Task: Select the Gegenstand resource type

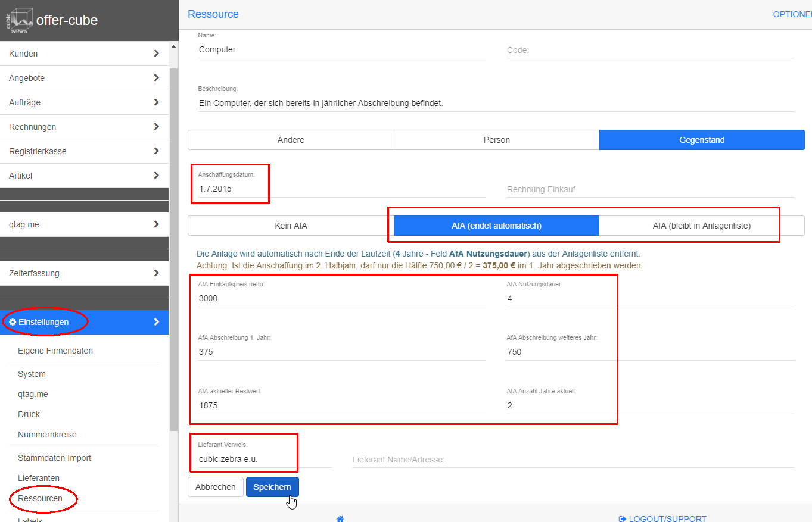Action: 702,140
